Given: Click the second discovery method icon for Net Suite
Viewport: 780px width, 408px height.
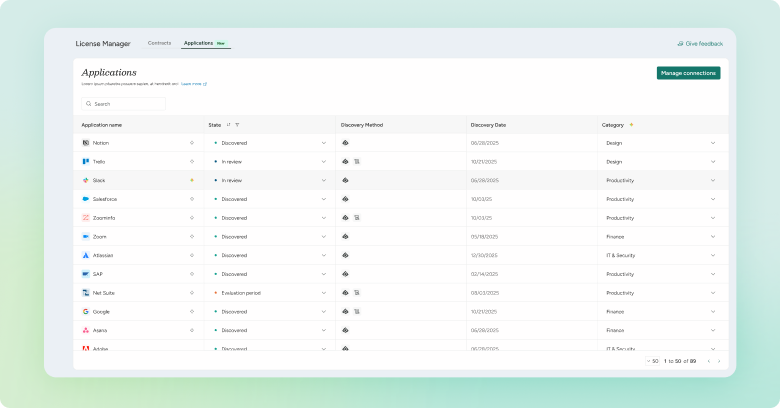Looking at the screenshot, I should pos(357,293).
